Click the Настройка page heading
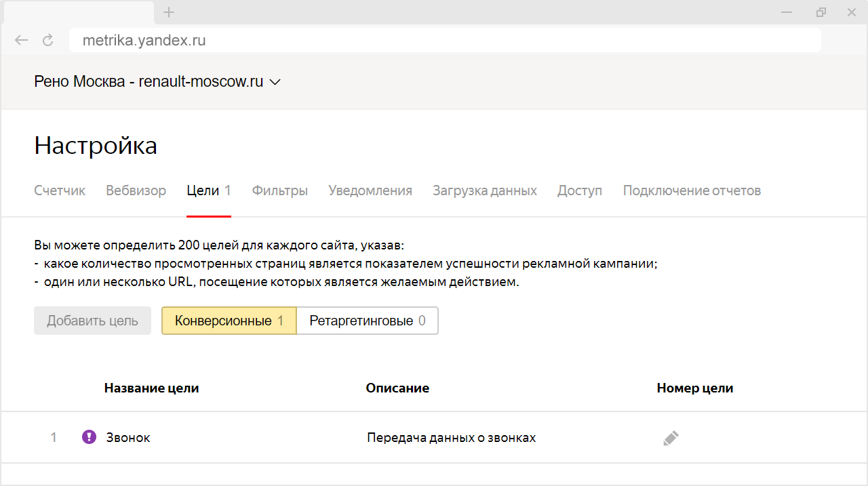868x486 pixels. pos(96,146)
